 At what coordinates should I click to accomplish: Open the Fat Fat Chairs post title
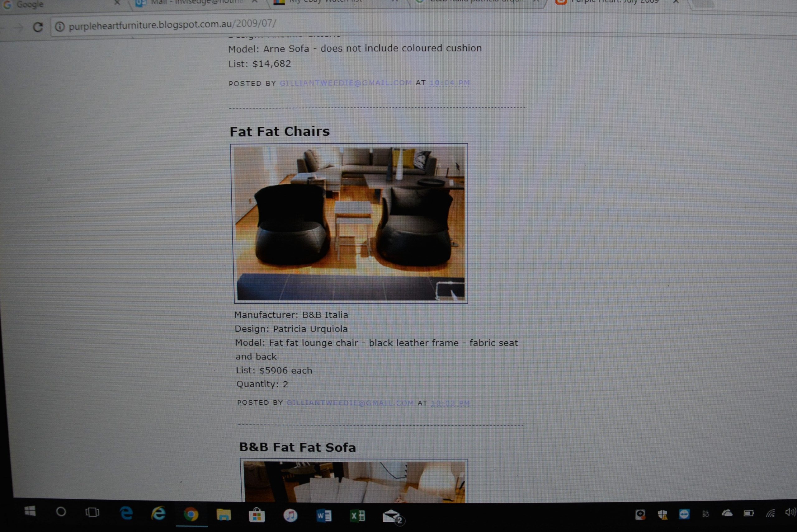click(x=280, y=132)
